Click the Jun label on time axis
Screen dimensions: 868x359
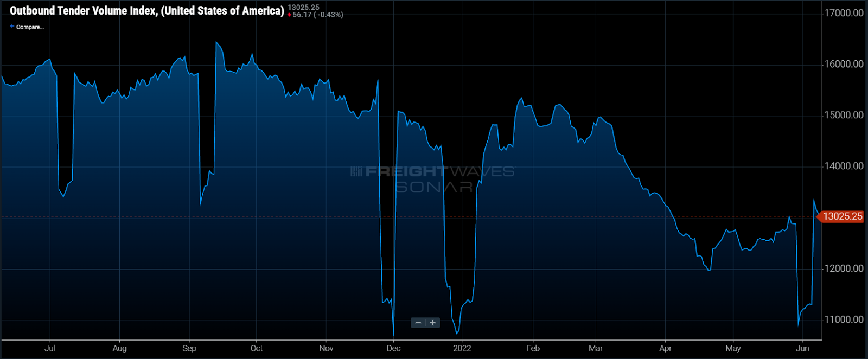(x=802, y=348)
